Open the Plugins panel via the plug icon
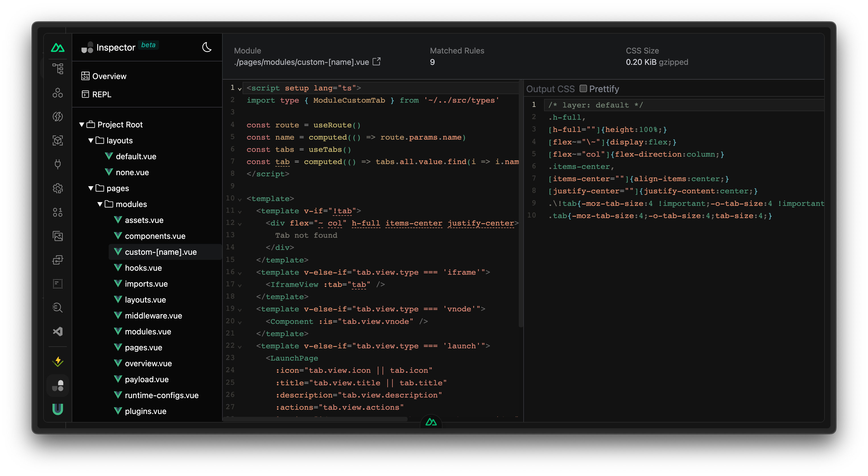 58,164
